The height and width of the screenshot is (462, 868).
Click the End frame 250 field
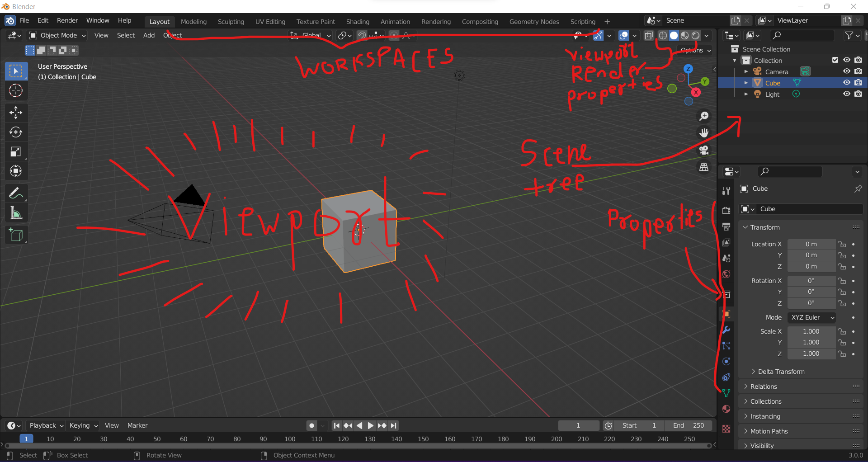pos(688,425)
